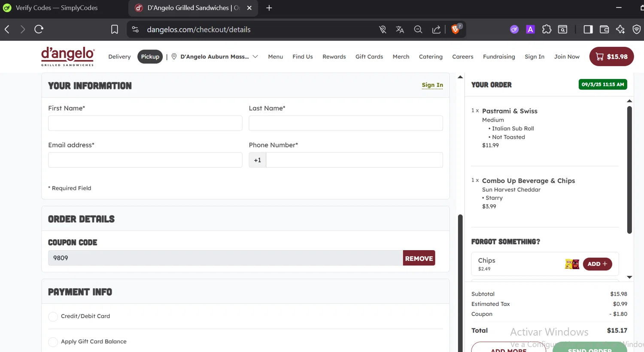644x352 pixels.
Task: Focus the Email address field
Action: [145, 160]
